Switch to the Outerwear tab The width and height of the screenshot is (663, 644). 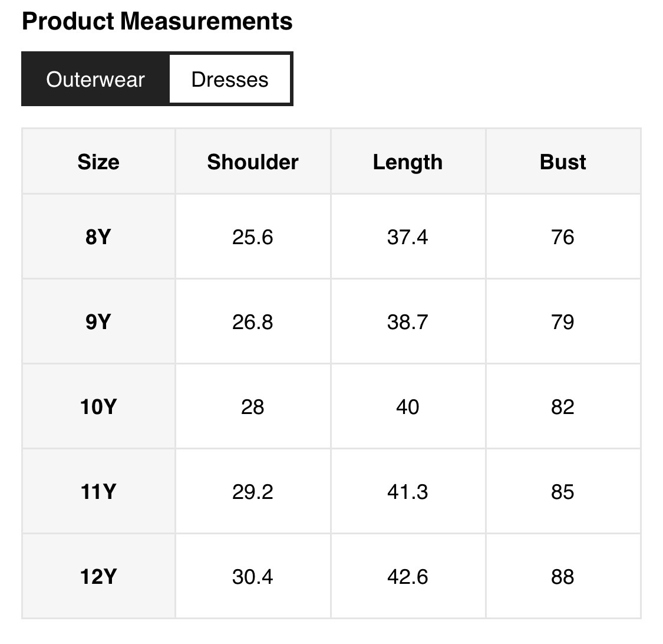click(95, 80)
